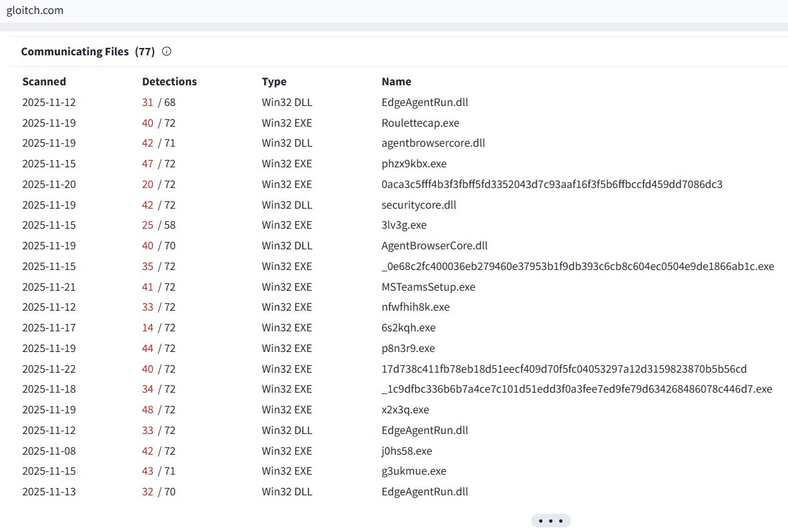Image resolution: width=788 pixels, height=532 pixels.
Task: Open the securitycore.dll analysis
Action: tap(419, 205)
